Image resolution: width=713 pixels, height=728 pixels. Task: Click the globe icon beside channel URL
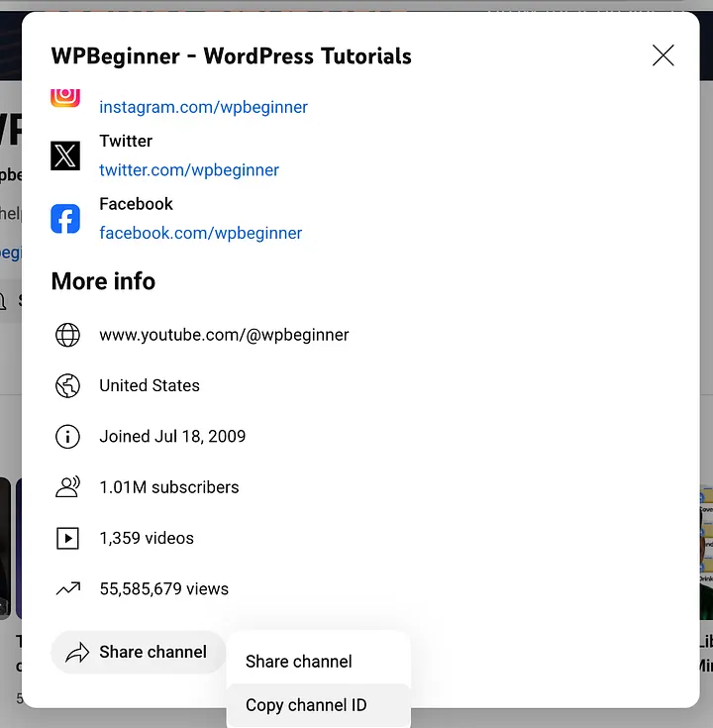67,335
